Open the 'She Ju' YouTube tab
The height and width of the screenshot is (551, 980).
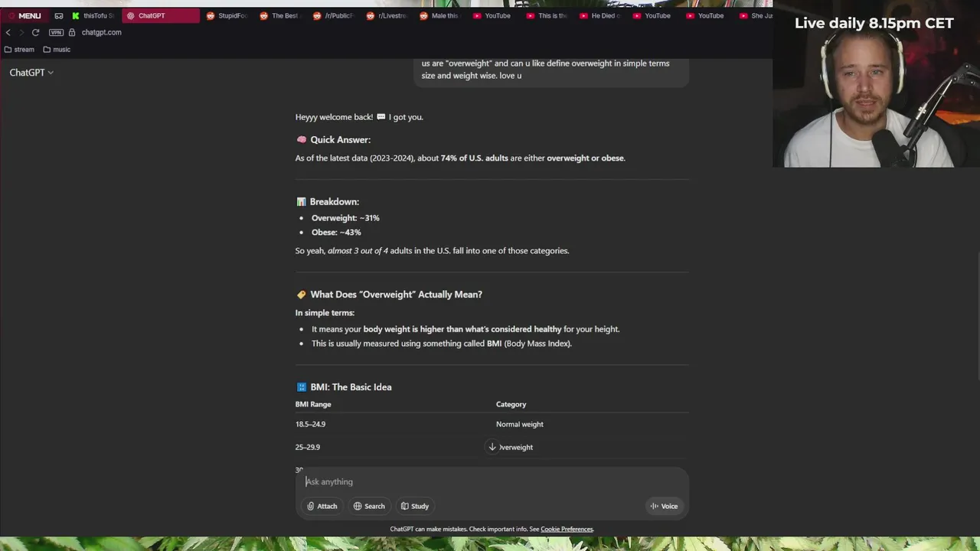[755, 15]
